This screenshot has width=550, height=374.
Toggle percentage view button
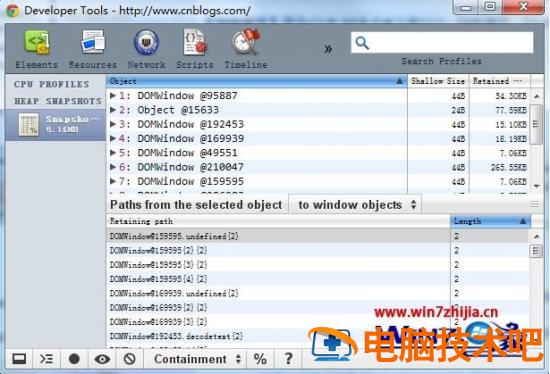tap(260, 359)
